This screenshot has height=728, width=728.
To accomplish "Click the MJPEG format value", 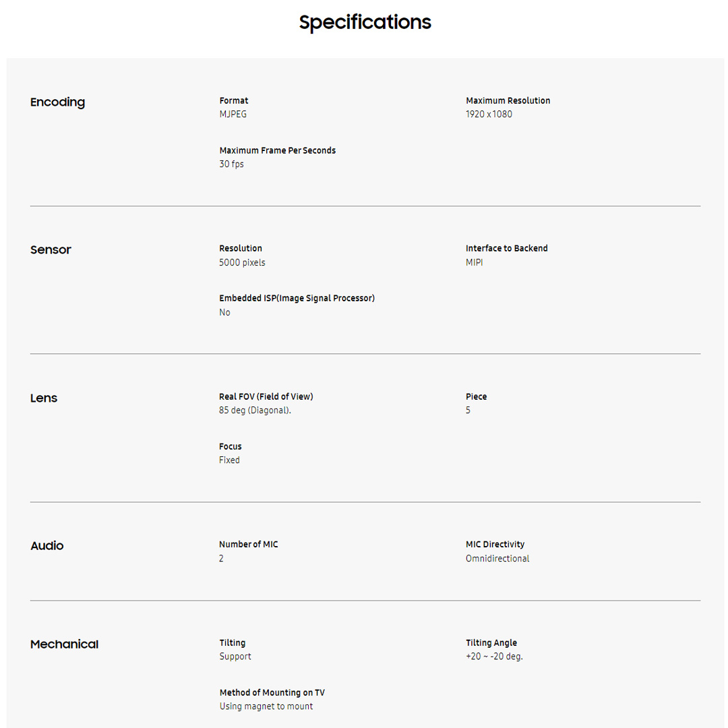I will pos(233,115).
